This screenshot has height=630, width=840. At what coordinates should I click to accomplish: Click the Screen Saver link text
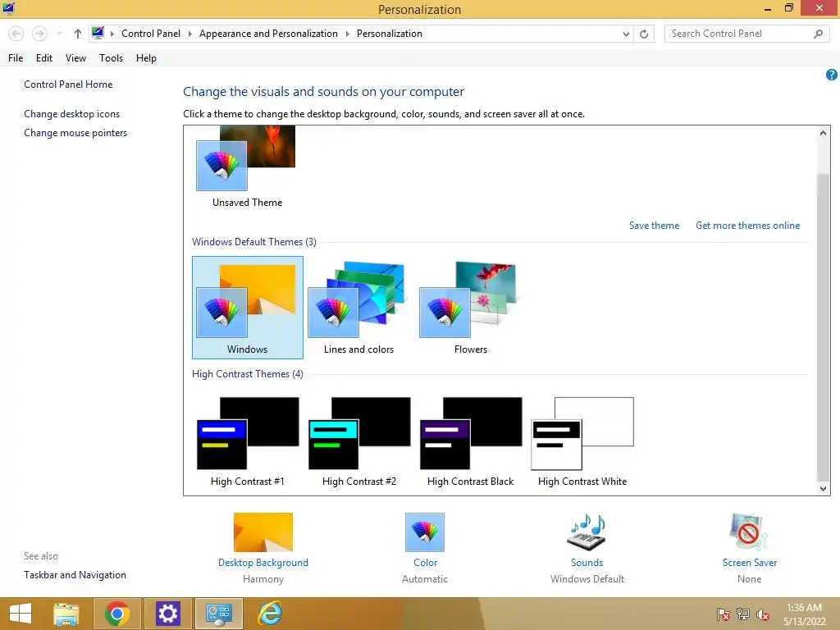click(750, 563)
